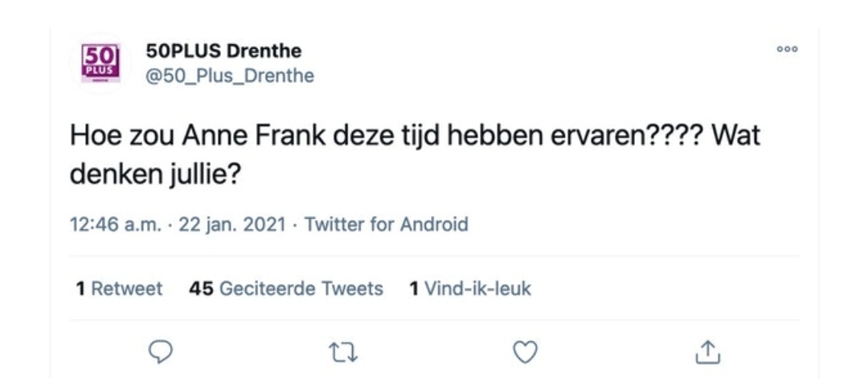This screenshot has width=868, height=392.
Task: Click the "Geciteerde Tweets" label text
Action: (x=301, y=288)
